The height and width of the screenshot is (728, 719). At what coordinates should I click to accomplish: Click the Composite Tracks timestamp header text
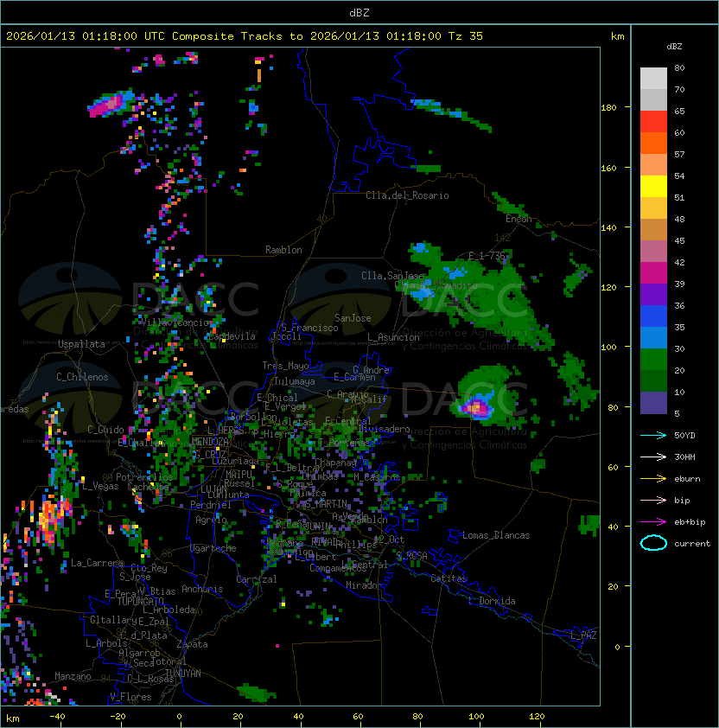tap(245, 36)
